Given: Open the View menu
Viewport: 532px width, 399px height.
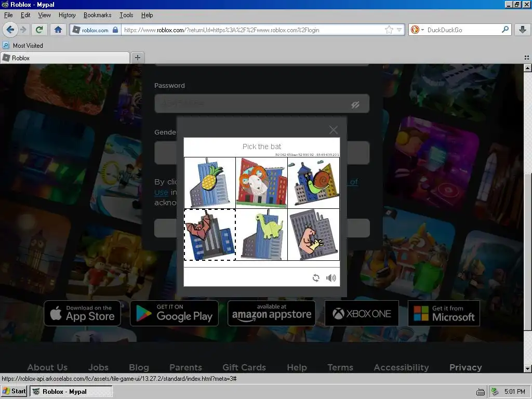Looking at the screenshot, I should point(44,15).
